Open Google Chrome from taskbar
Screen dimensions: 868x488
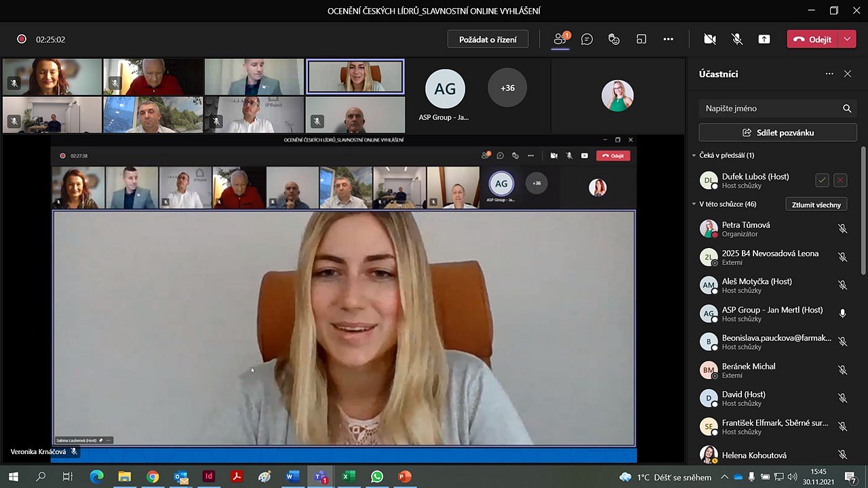pyautogui.click(x=153, y=476)
